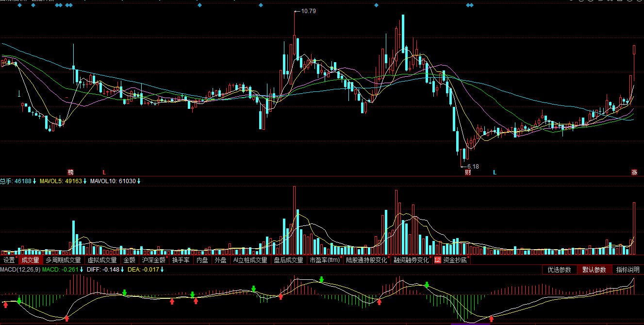Screen dimensions: 644x325
Task: Switch to the 虚拟成交量 tab
Action: [102, 260]
